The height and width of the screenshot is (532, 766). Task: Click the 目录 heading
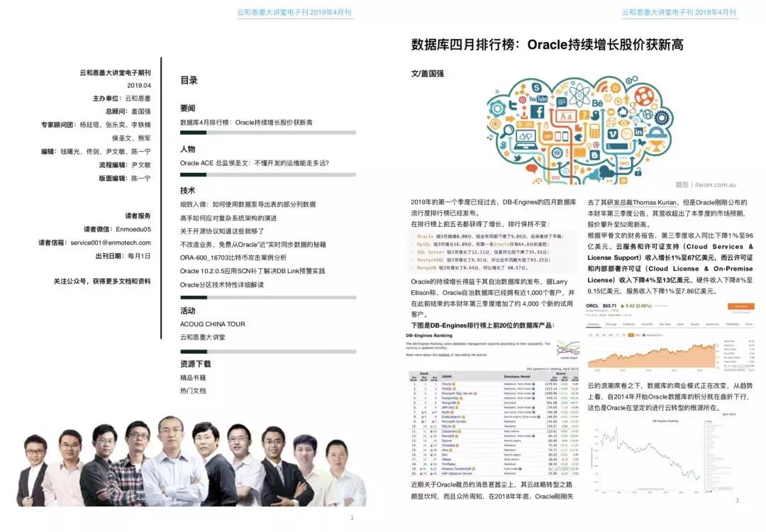[x=189, y=80]
